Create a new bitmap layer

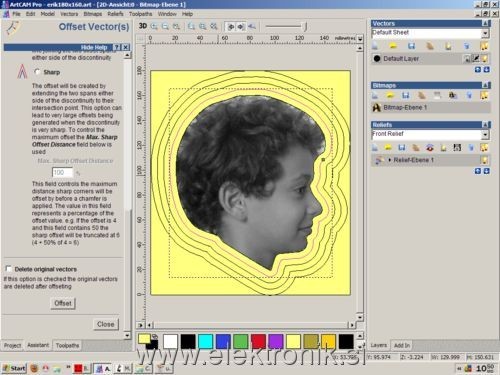point(375,95)
